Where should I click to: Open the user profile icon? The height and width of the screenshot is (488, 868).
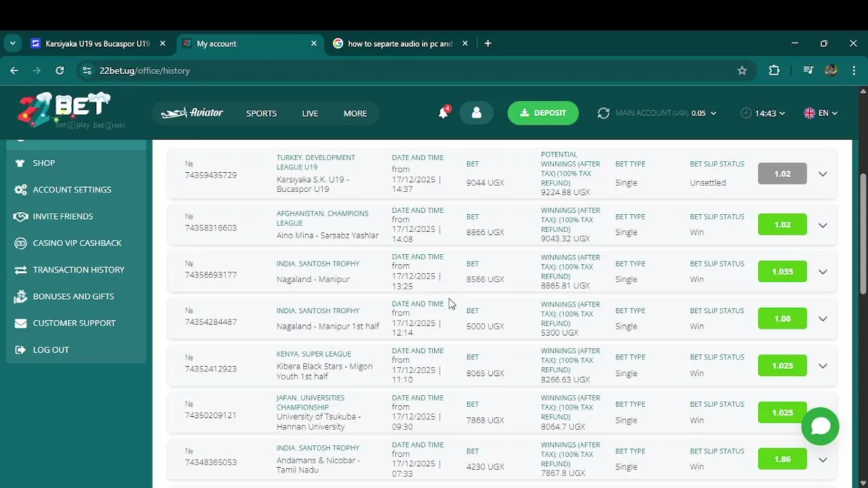coord(476,113)
